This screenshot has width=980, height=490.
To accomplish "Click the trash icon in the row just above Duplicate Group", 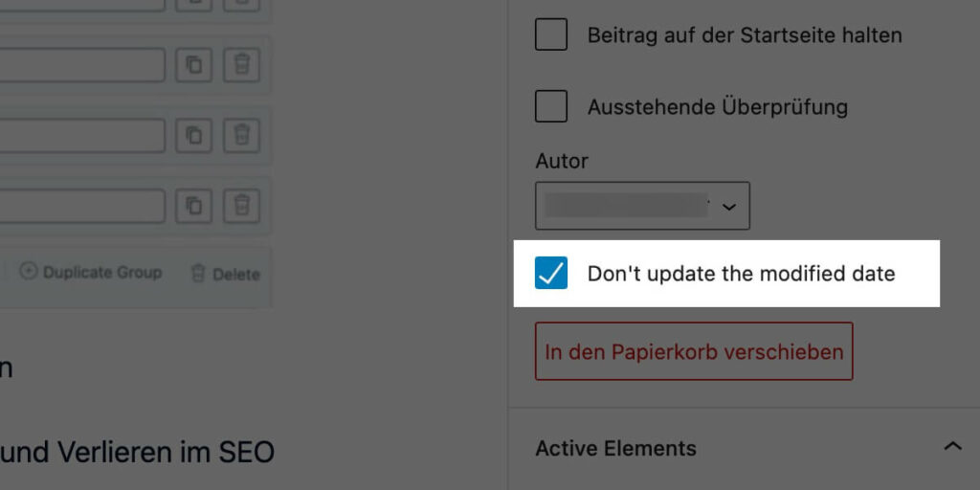I will point(242,207).
